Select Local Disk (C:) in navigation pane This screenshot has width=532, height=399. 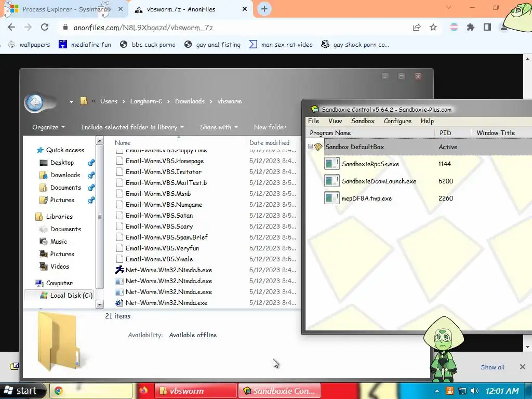click(x=66, y=296)
